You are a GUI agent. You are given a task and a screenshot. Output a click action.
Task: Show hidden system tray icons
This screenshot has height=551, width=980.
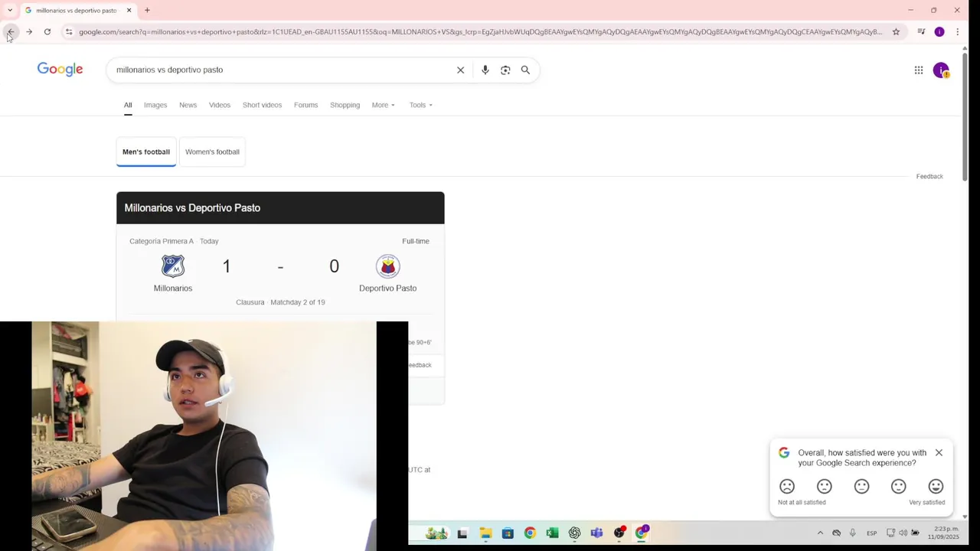820,533
